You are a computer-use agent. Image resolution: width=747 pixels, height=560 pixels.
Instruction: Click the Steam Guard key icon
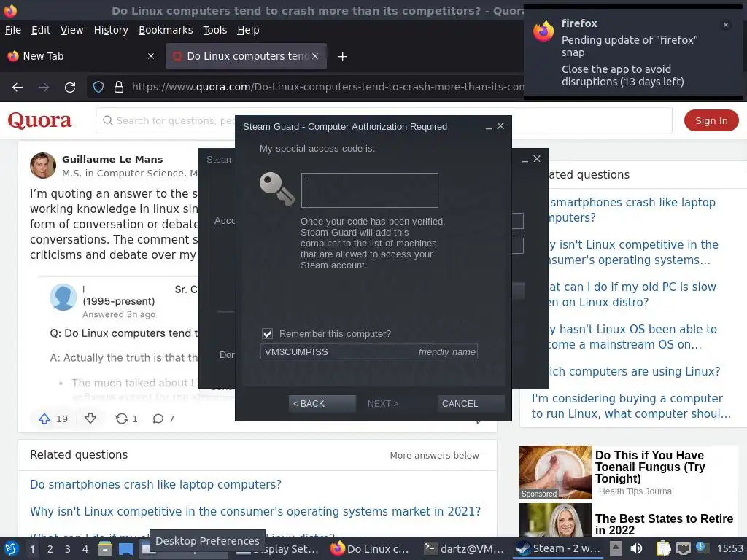(x=276, y=189)
